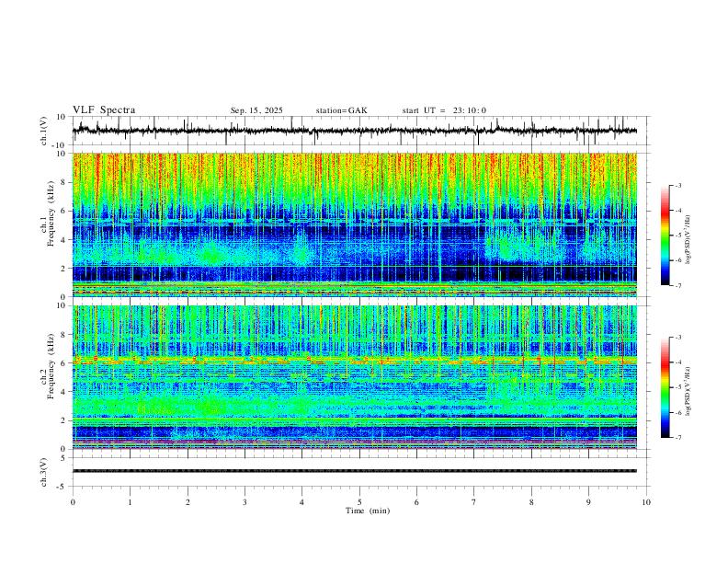
Task: Click the ch.1 color bar "log(PSD)" unit label
Action: 688,240
